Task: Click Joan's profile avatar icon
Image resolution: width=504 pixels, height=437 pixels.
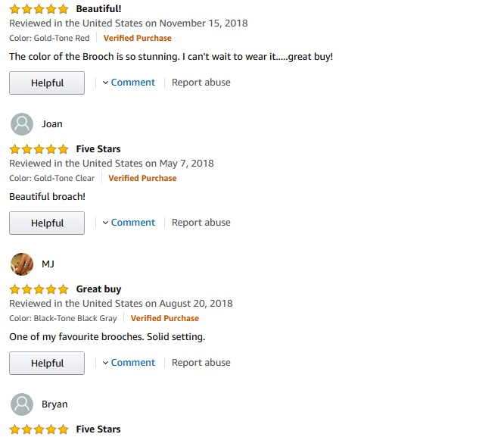Action: pyautogui.click(x=23, y=124)
